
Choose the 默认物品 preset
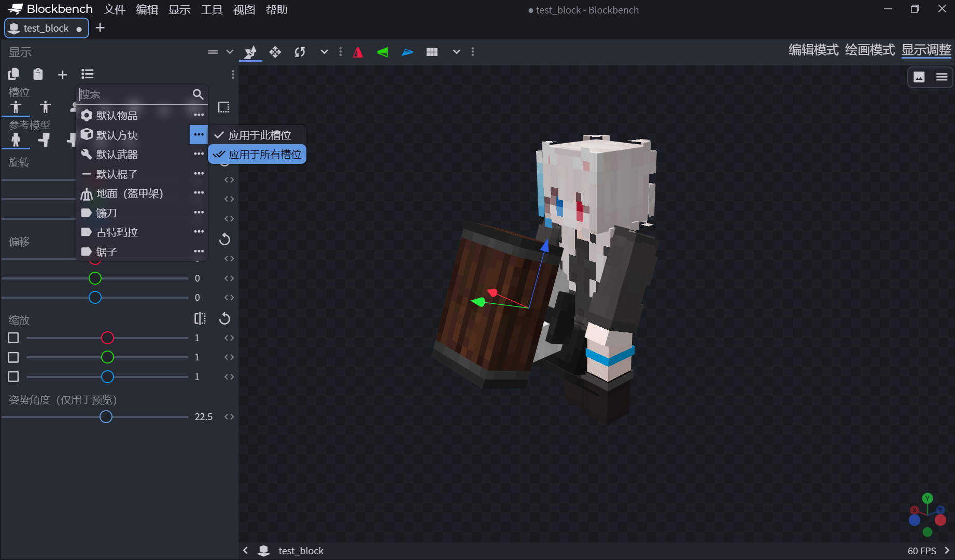117,116
